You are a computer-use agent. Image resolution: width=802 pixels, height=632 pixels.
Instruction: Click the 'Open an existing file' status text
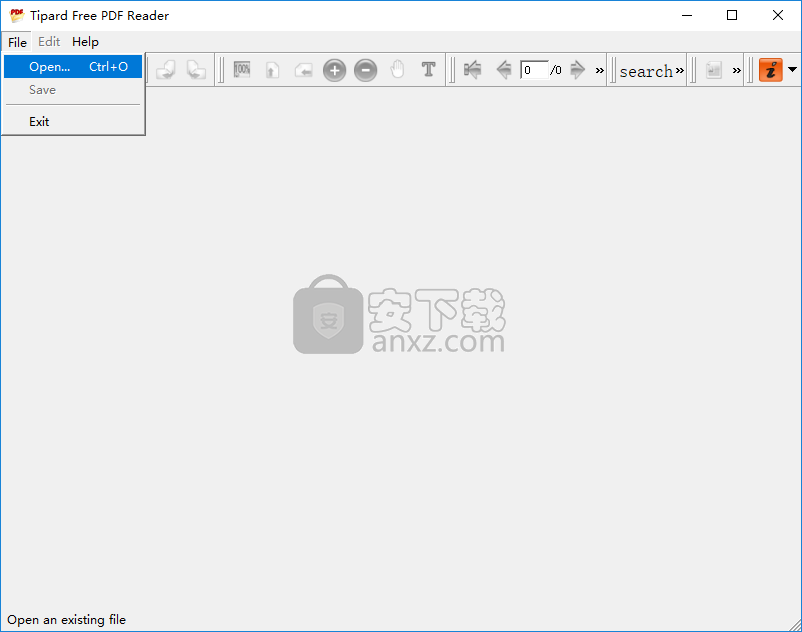tap(66, 620)
